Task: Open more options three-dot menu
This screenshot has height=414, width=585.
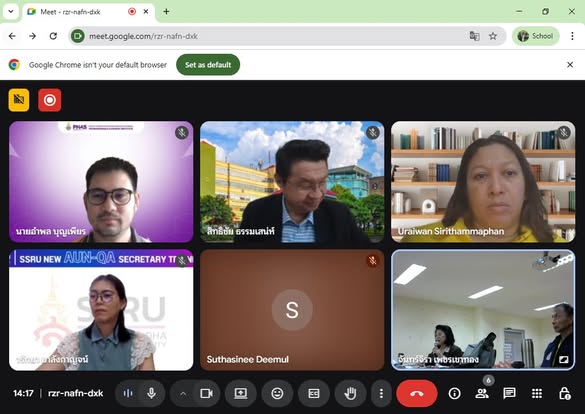Action: pyautogui.click(x=381, y=393)
